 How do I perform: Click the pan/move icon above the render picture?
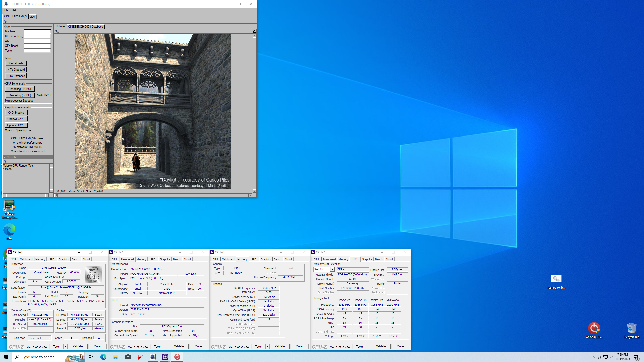point(250,31)
